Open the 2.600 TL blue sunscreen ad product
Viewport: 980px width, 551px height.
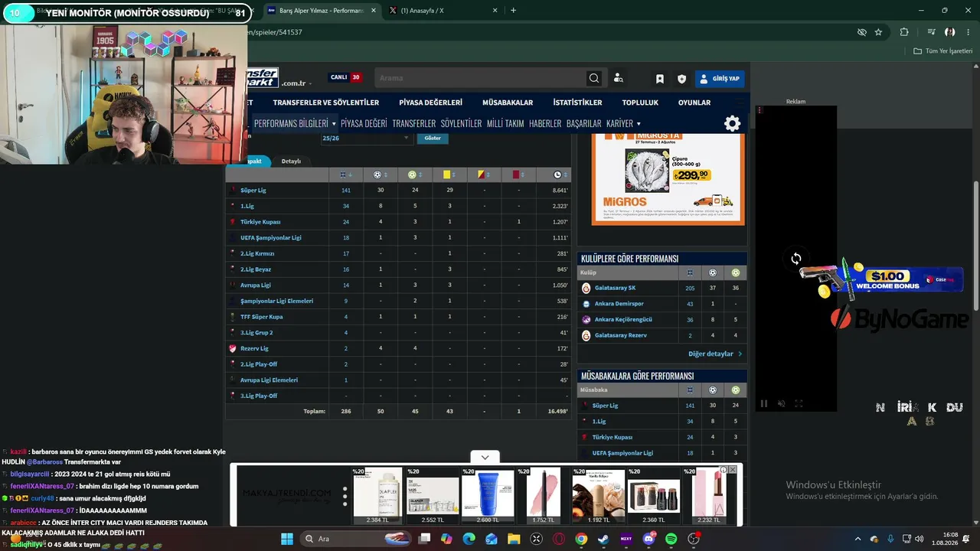click(488, 496)
